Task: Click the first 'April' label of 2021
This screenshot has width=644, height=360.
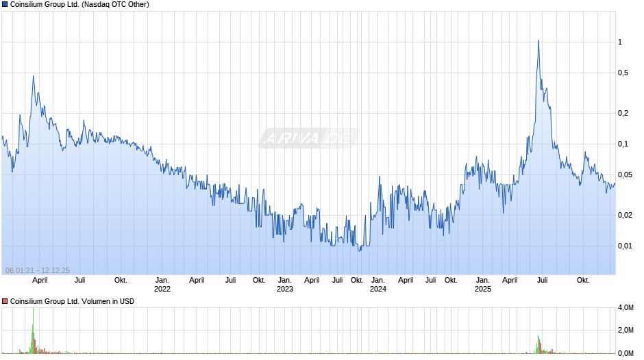Action: [x=40, y=281]
